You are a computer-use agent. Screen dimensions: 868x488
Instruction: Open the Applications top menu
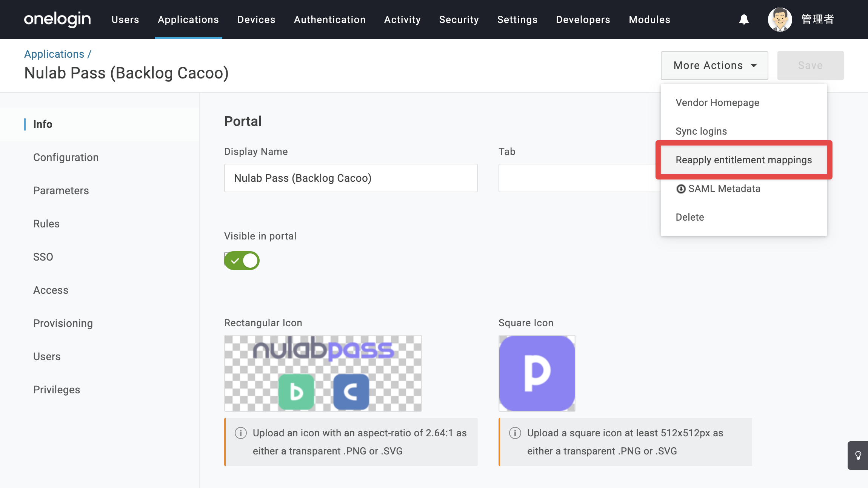(x=188, y=20)
